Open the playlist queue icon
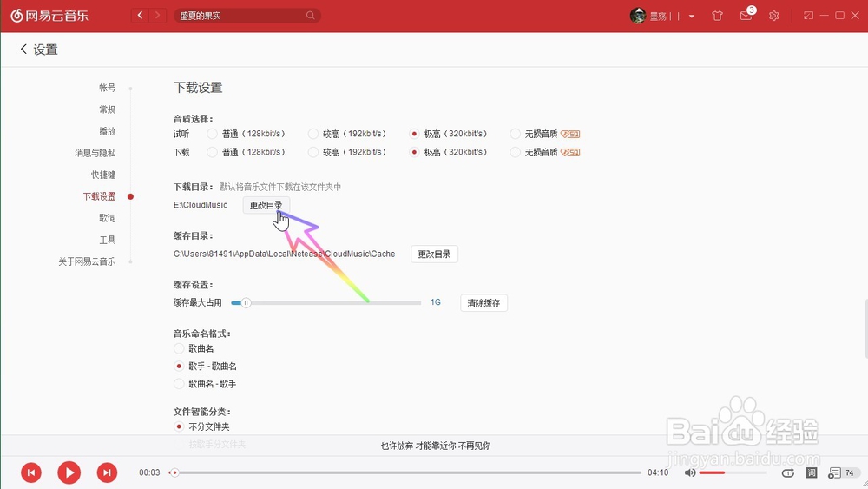The width and height of the screenshot is (868, 489). coord(834,473)
